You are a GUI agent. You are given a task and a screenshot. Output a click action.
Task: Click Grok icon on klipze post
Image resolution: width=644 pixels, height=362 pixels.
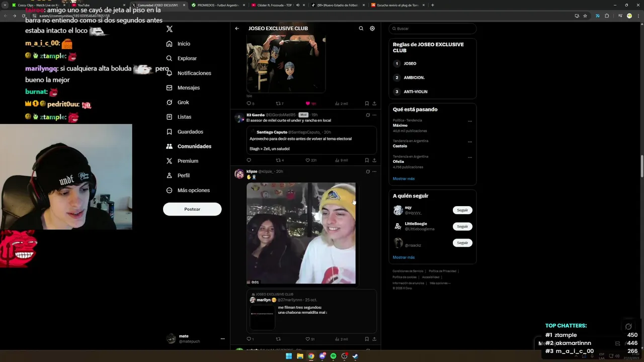coord(368,171)
